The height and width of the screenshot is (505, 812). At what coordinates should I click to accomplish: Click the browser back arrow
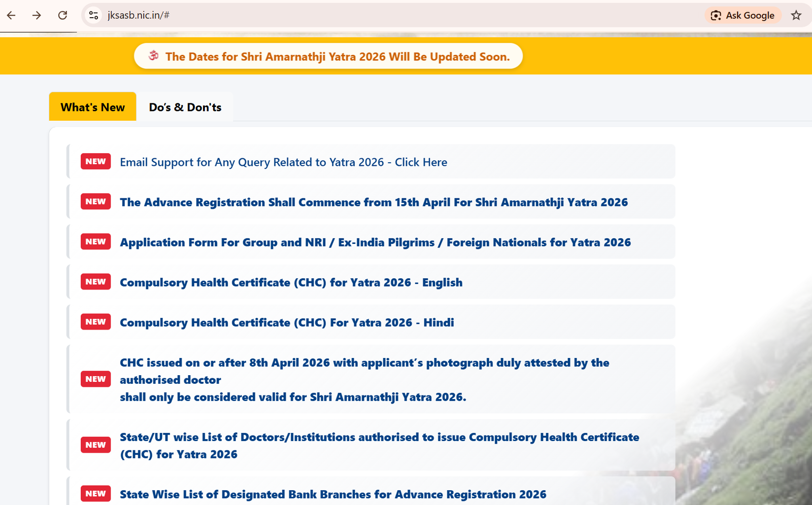coord(11,15)
